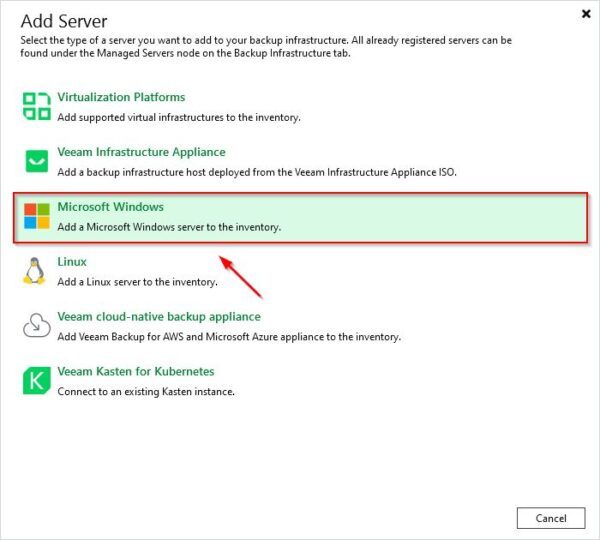
Task: Pick the Linux server heading
Action: [72, 262]
